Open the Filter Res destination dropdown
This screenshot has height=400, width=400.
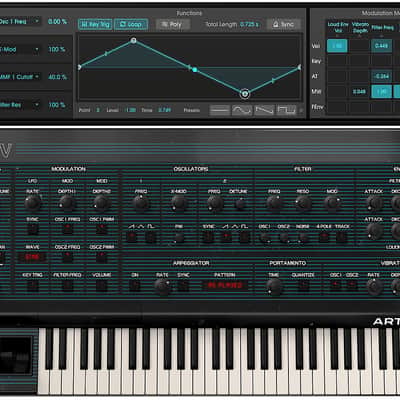click(x=20, y=105)
